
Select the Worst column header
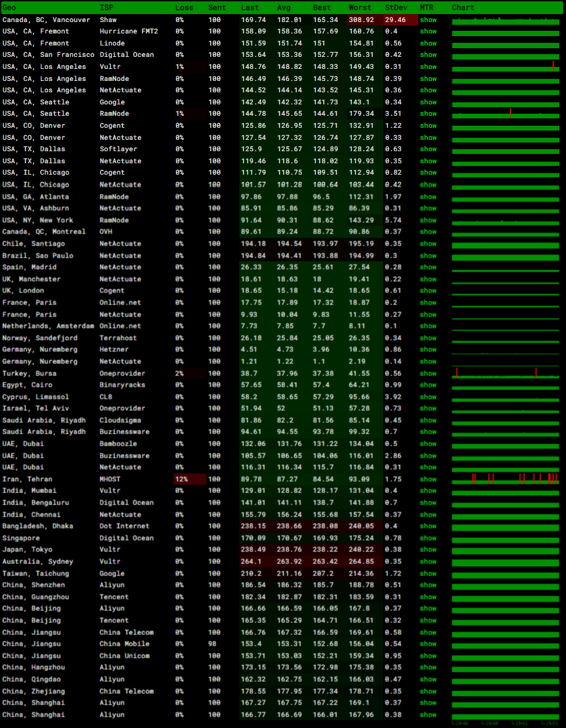(360, 7)
